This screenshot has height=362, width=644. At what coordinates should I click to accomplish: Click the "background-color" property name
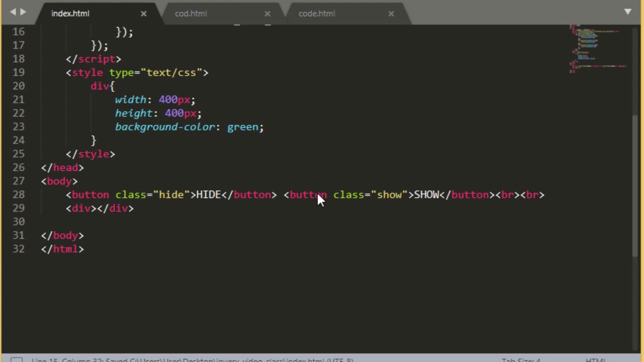tap(165, 127)
